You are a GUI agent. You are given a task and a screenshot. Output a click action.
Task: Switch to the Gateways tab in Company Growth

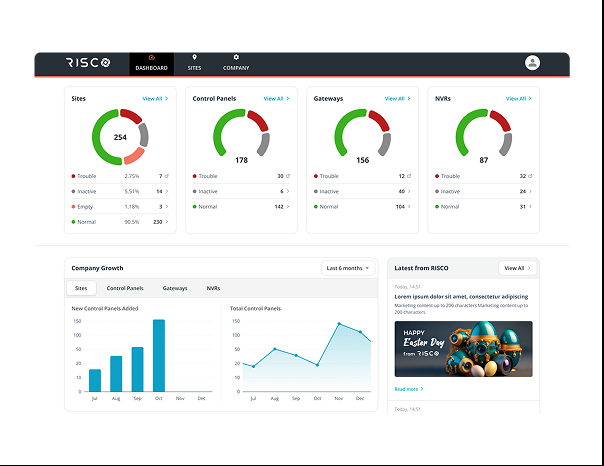[175, 288]
